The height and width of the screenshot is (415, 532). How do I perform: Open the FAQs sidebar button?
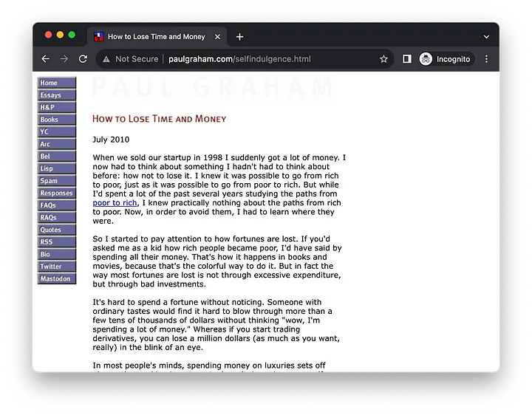click(x=57, y=205)
